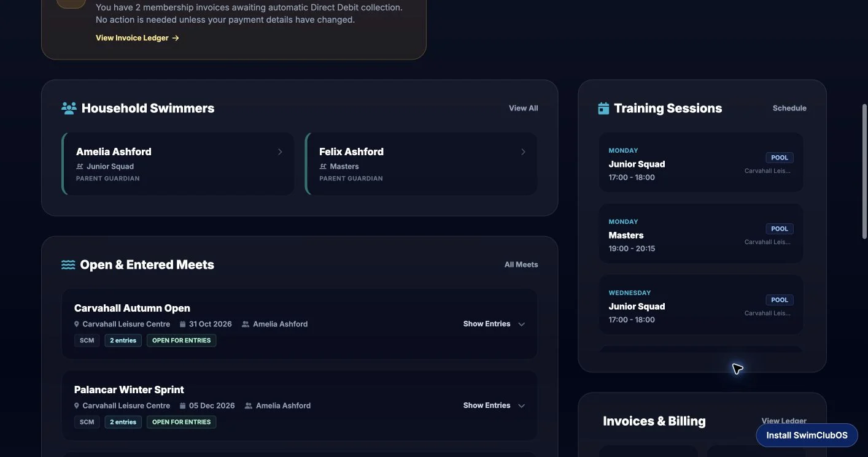The image size is (868, 457).
Task: Click swimmer icon beside Junior Squad under Amelia
Action: pos(80,166)
